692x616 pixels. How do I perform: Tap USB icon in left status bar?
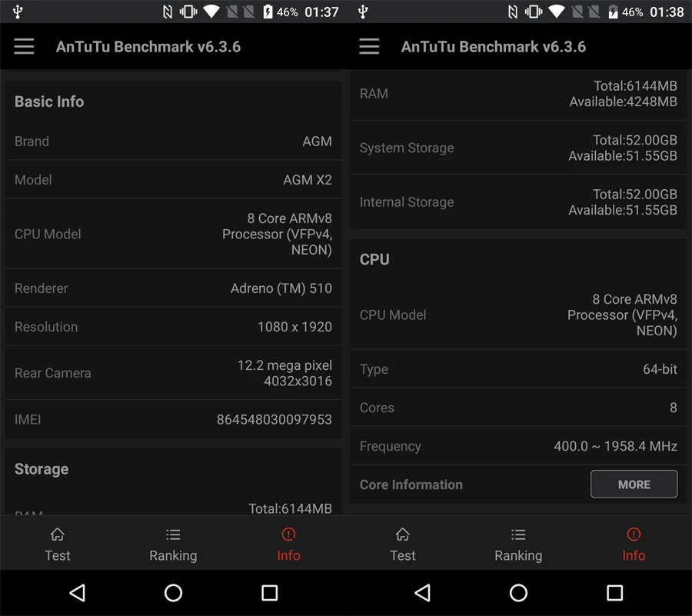tap(18, 12)
